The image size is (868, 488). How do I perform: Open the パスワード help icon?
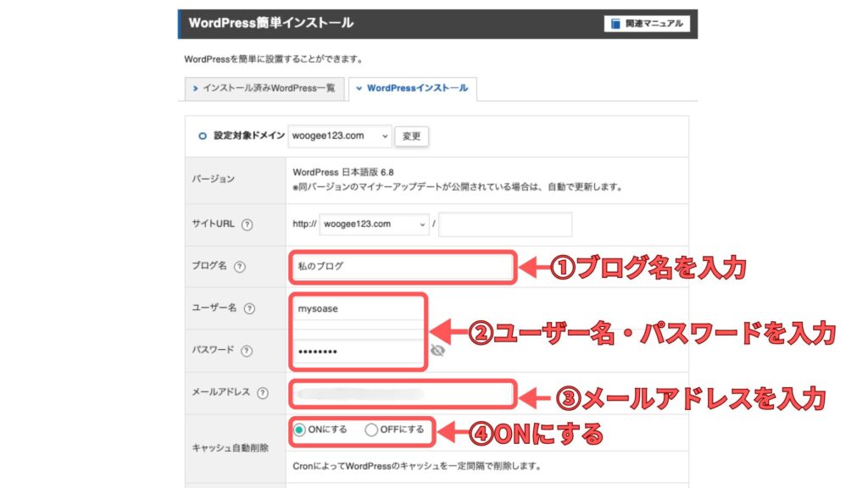coord(247,351)
